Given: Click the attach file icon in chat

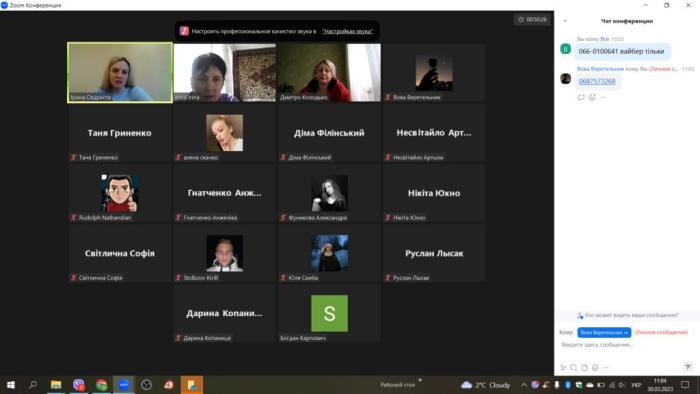Looking at the screenshot, I should (584, 367).
